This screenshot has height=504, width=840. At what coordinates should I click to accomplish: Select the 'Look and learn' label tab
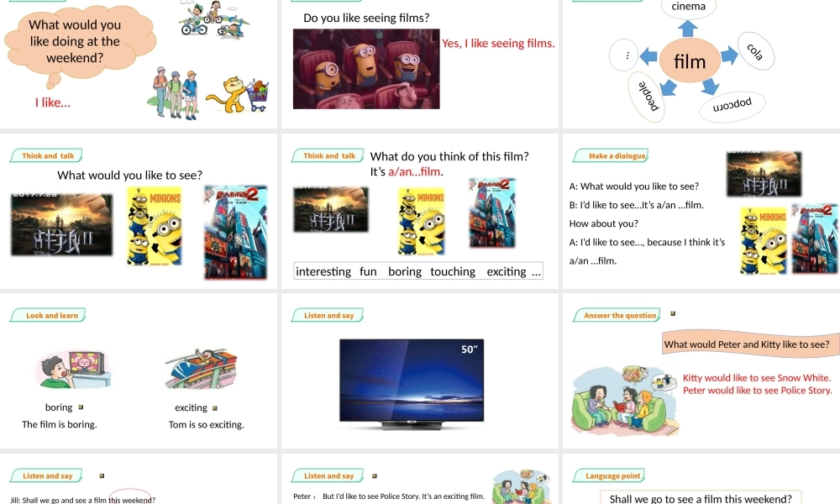coord(48,316)
